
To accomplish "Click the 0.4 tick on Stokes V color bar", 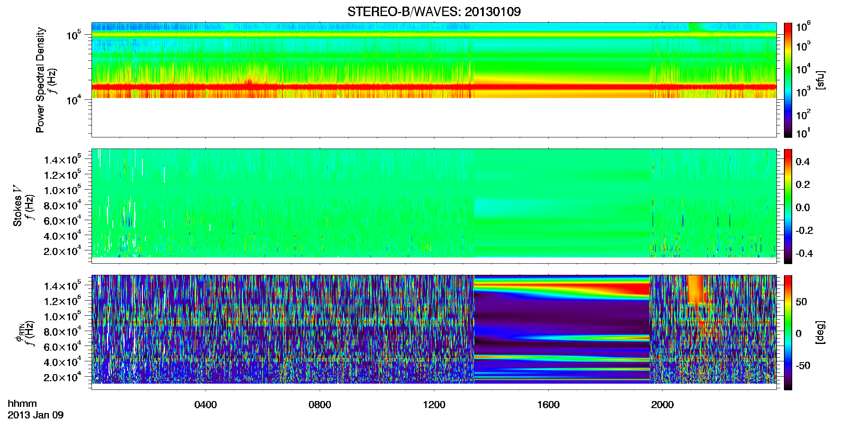I will (803, 162).
